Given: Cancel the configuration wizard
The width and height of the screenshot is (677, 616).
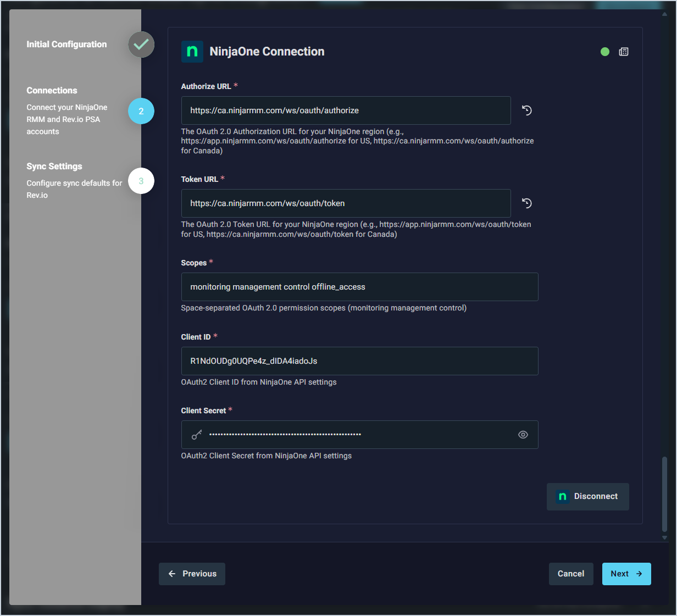Looking at the screenshot, I should [x=571, y=574].
